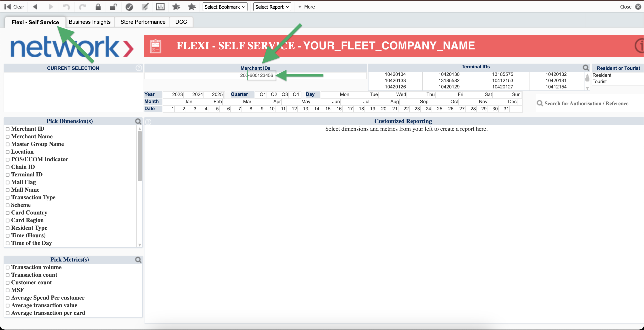Select the month Jun
This screenshot has width=644, height=330.
(326, 101)
